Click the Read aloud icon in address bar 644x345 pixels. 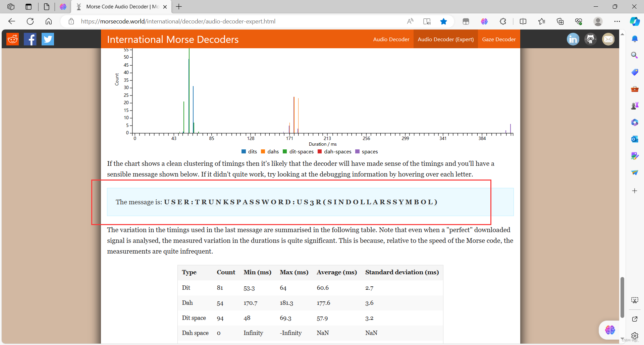pos(410,21)
